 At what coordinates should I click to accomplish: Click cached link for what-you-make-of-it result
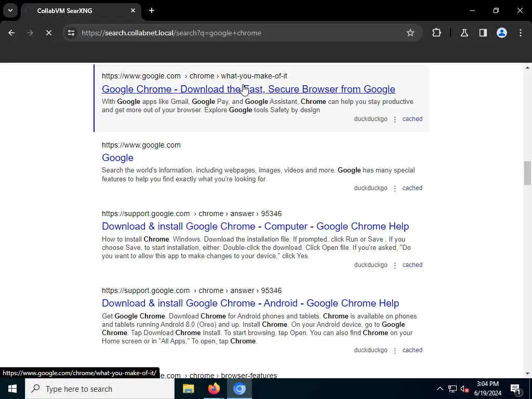(x=412, y=119)
